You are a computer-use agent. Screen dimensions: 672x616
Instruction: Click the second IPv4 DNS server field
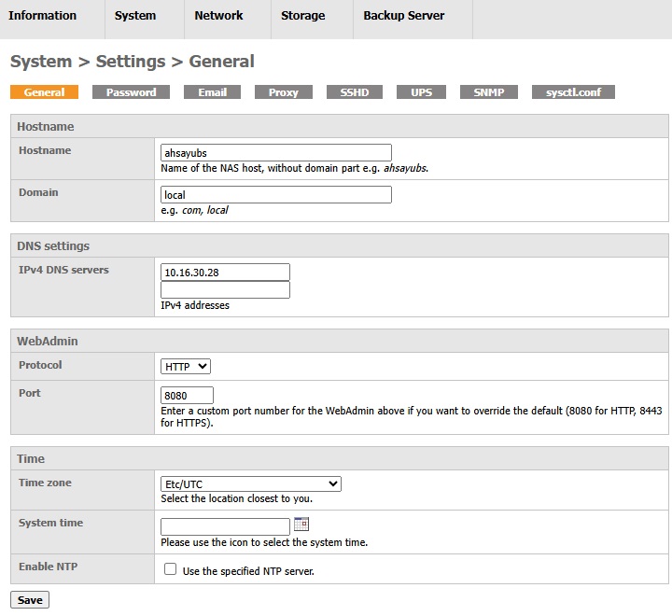coord(225,290)
